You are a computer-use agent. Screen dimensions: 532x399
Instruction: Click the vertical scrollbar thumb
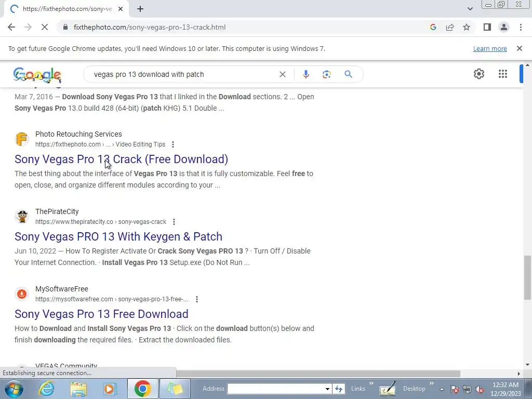point(527,278)
